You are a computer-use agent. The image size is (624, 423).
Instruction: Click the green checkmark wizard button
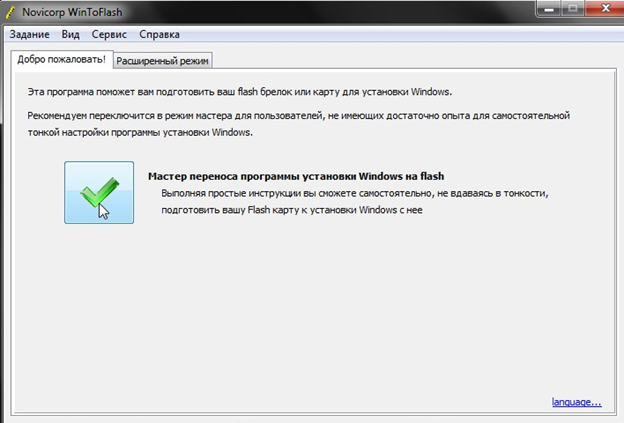tap(99, 192)
